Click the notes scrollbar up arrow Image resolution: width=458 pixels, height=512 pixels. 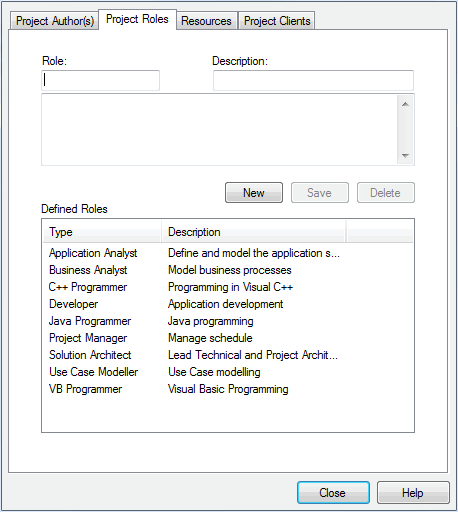point(405,104)
